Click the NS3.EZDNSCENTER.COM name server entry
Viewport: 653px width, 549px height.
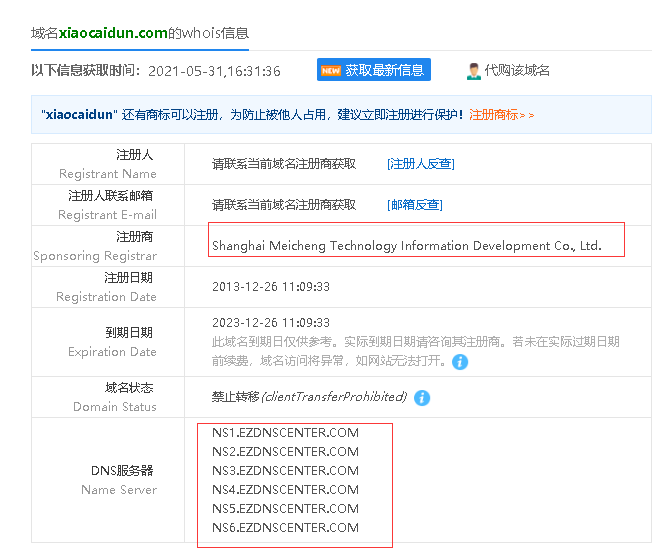(285, 470)
